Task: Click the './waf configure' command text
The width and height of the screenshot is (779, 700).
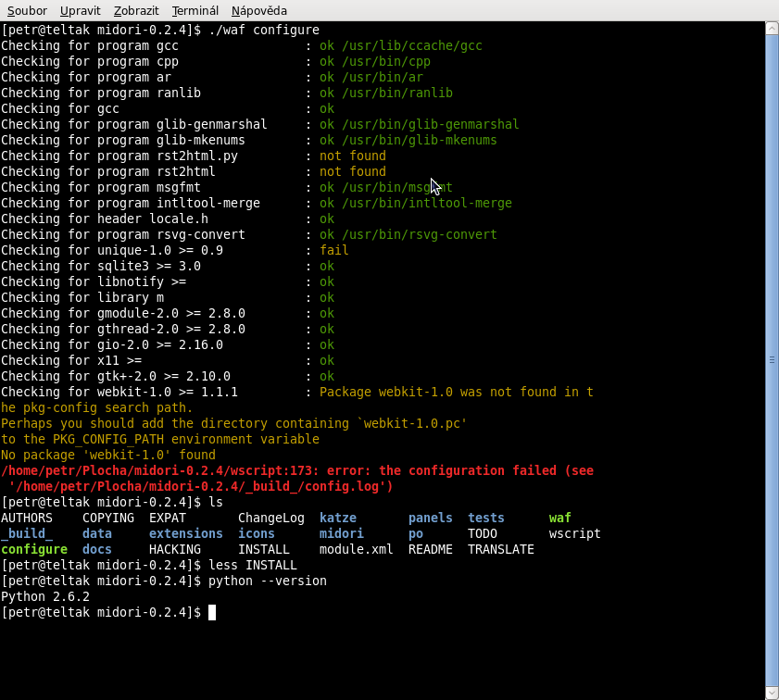Action: (x=264, y=30)
